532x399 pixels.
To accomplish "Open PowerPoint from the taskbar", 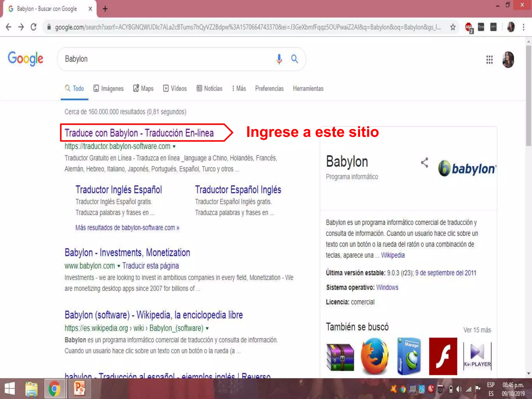I will (x=79, y=389).
